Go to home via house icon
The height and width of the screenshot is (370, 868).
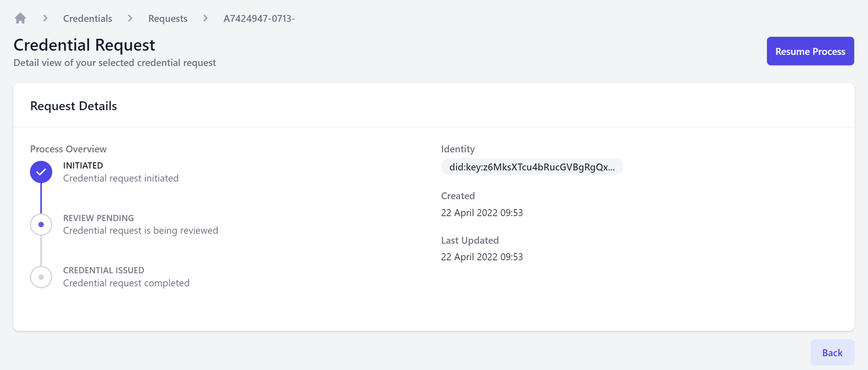[x=20, y=18]
